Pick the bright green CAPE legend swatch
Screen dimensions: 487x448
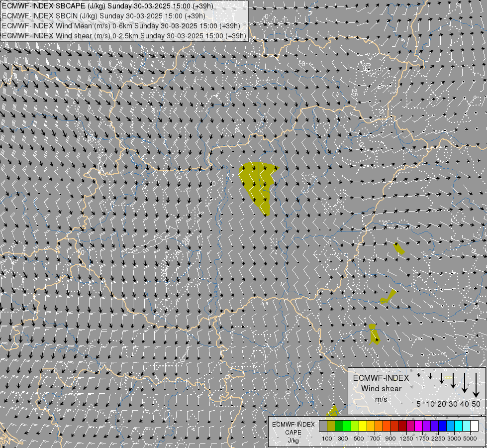pos(347,426)
